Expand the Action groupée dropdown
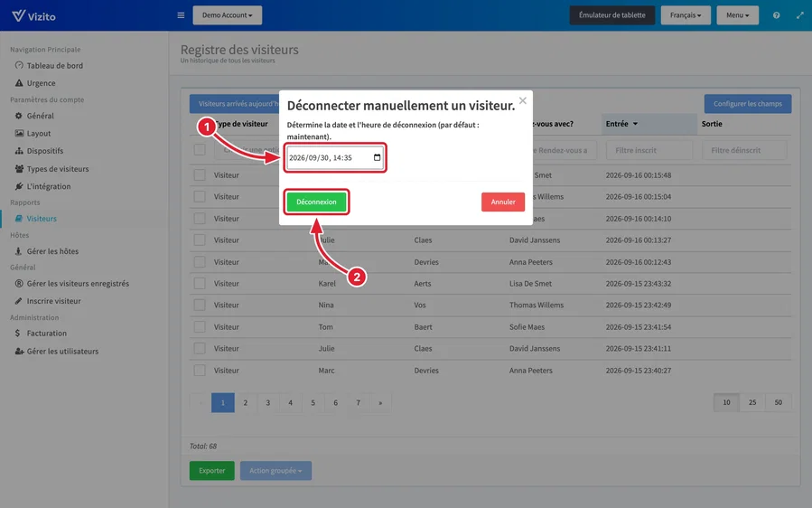Image resolution: width=812 pixels, height=508 pixels. [275, 471]
